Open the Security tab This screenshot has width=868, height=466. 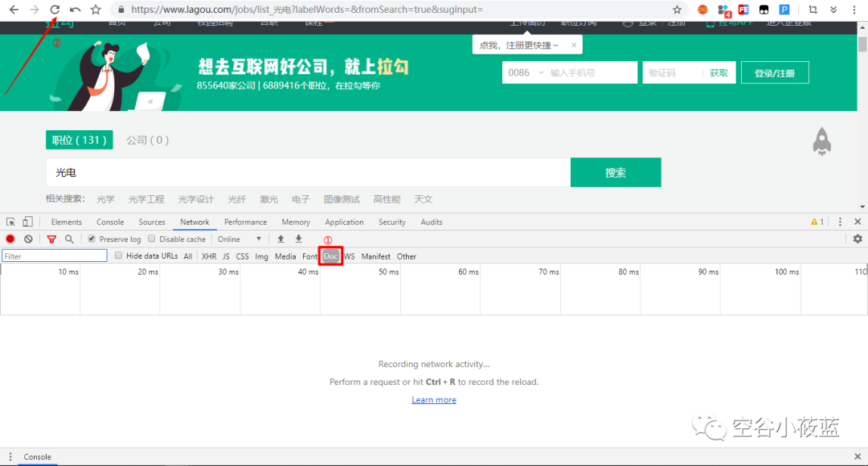(x=392, y=222)
